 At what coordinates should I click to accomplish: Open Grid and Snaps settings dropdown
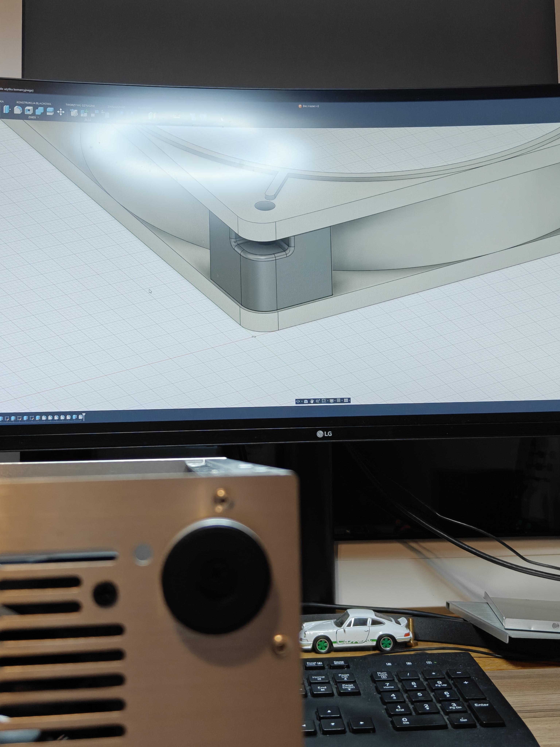[339, 400]
